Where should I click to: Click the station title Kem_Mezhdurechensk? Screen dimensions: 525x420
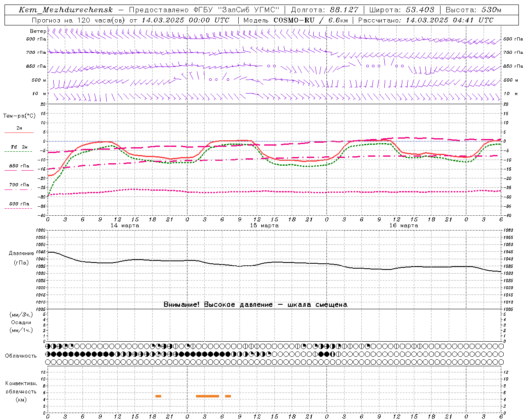(66, 10)
